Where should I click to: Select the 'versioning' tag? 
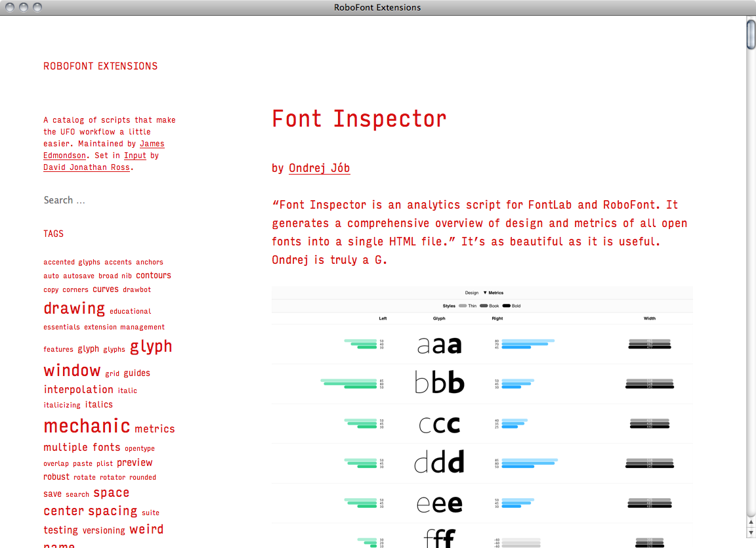(x=104, y=531)
